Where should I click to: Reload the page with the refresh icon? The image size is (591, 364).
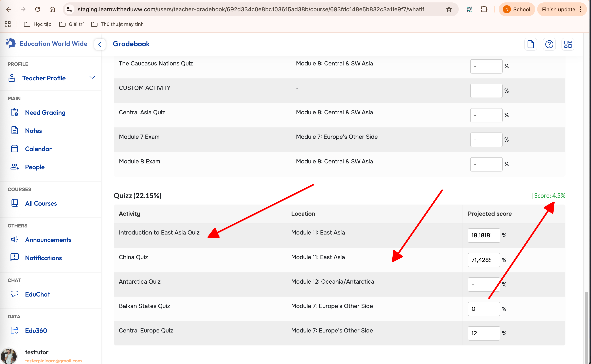[x=38, y=9]
